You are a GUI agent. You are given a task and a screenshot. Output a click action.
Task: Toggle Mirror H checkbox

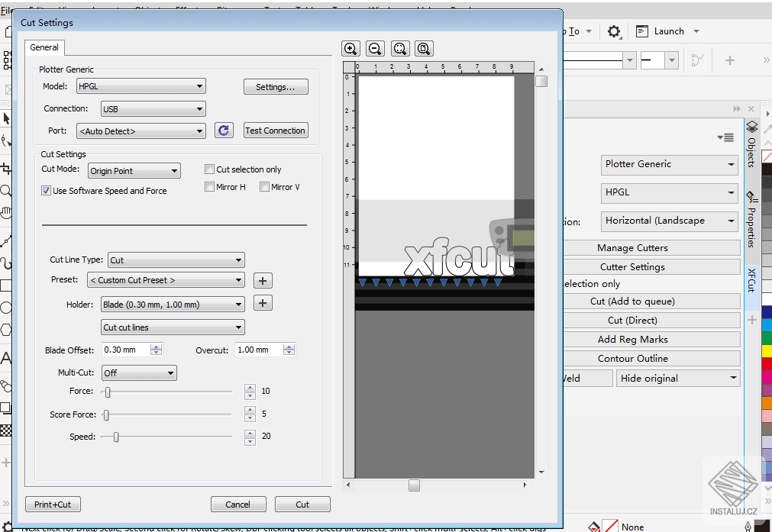(209, 187)
